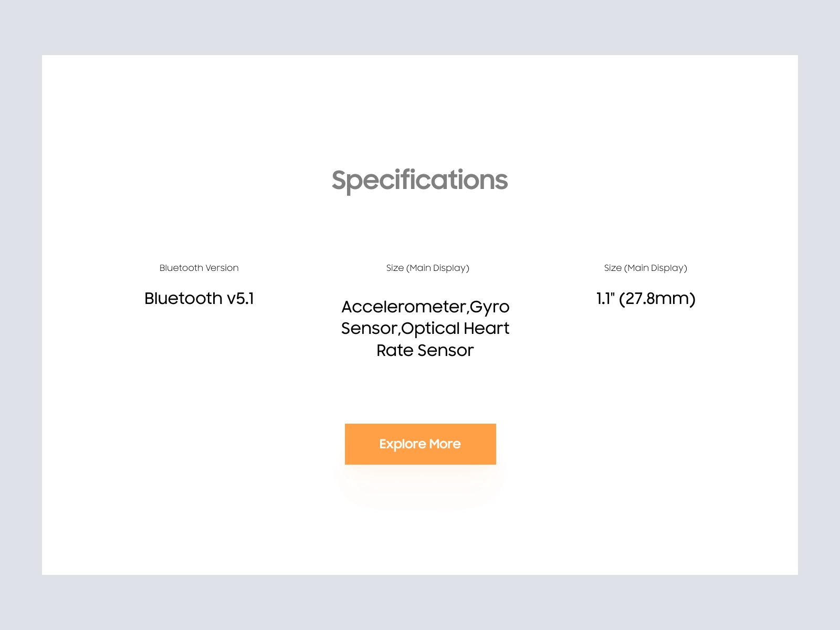Click the Bluetooth Version label
The width and height of the screenshot is (840, 630).
click(x=199, y=268)
